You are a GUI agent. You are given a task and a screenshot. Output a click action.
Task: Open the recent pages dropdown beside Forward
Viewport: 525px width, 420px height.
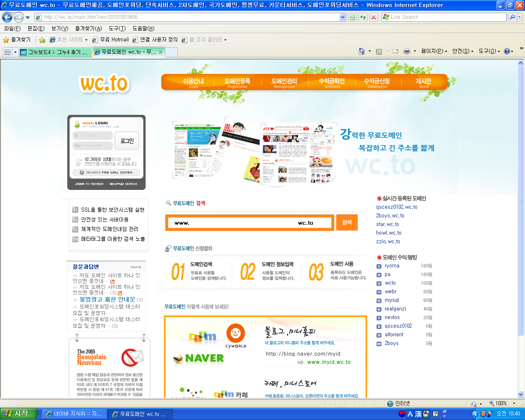point(28,18)
